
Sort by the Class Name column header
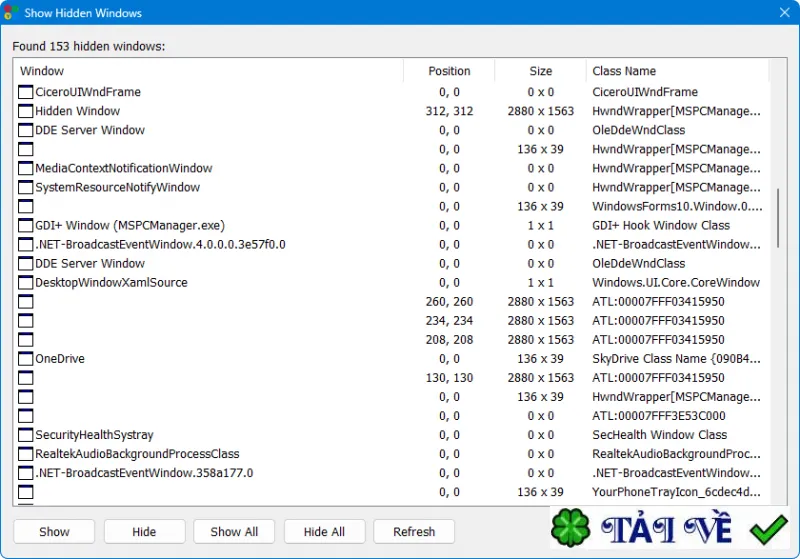[677, 71]
